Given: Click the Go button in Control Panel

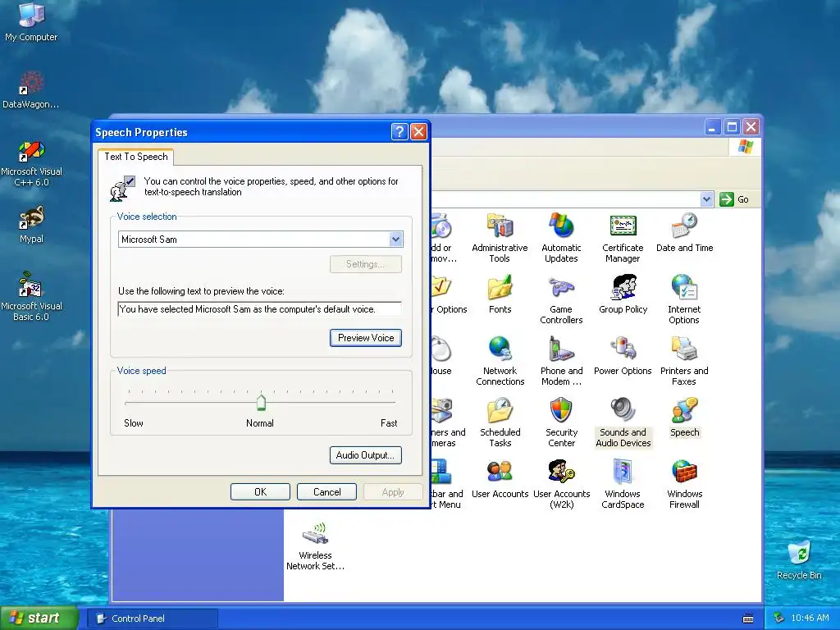Looking at the screenshot, I should tap(734, 199).
